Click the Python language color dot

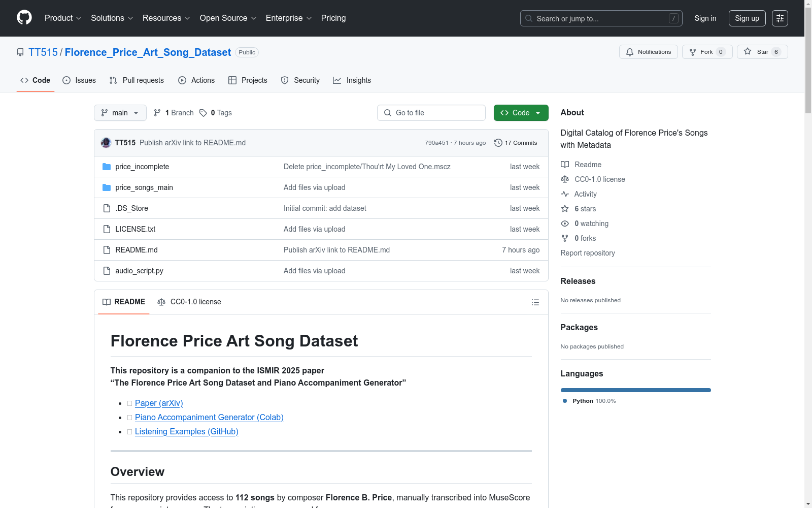coord(565,401)
